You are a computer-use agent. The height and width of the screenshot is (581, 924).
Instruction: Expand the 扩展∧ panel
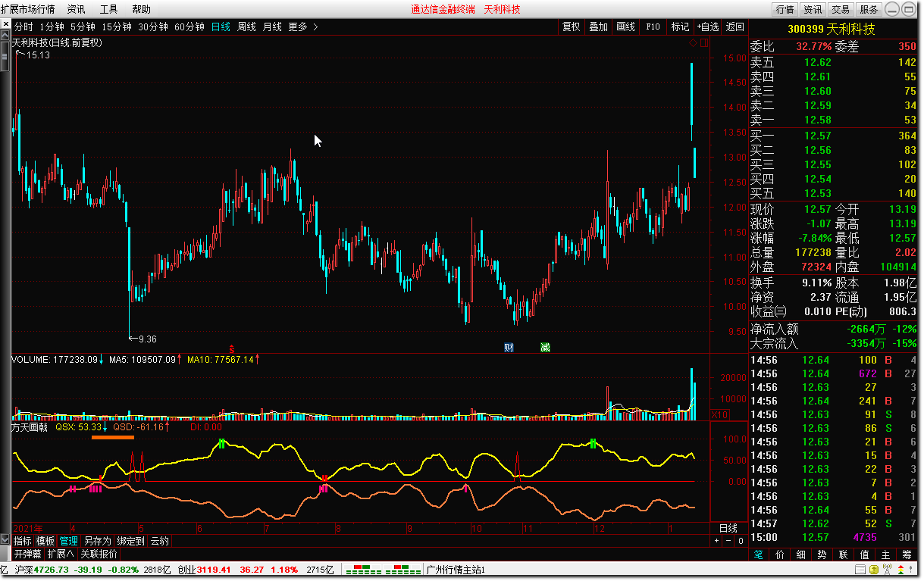pyautogui.click(x=62, y=553)
